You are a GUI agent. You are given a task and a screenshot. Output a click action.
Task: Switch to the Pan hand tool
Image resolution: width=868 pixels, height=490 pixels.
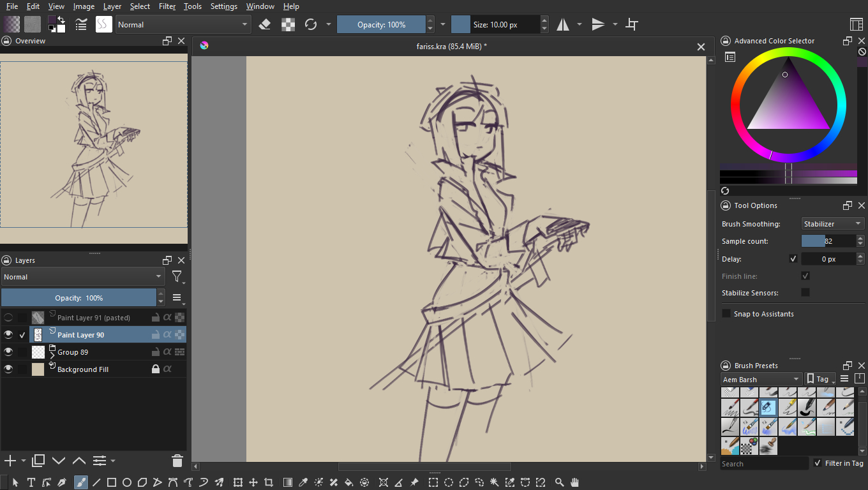coord(574,482)
